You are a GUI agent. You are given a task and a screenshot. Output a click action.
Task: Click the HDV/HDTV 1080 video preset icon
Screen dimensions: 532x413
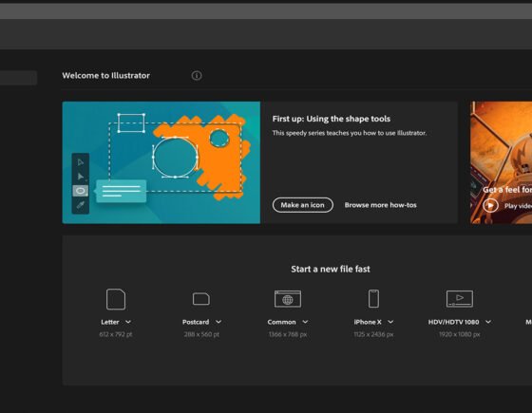[460, 299]
